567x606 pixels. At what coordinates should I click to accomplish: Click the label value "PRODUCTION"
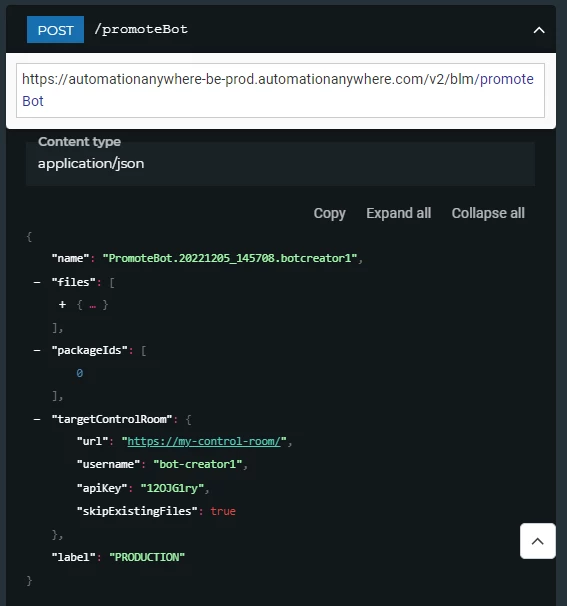(147, 557)
